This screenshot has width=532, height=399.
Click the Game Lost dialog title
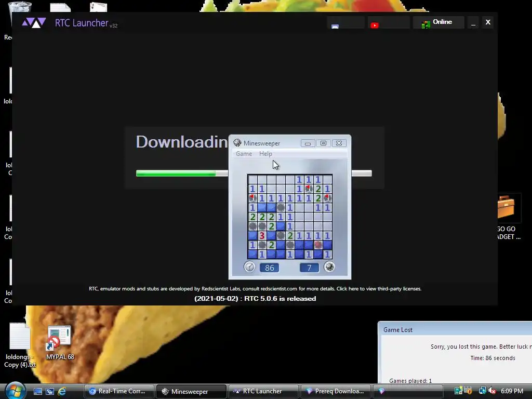pyautogui.click(x=397, y=330)
